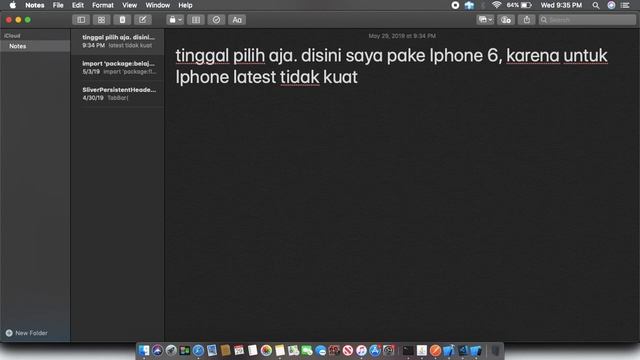Open Photos from the Dock
This screenshot has height=360, width=640.
coord(266,351)
